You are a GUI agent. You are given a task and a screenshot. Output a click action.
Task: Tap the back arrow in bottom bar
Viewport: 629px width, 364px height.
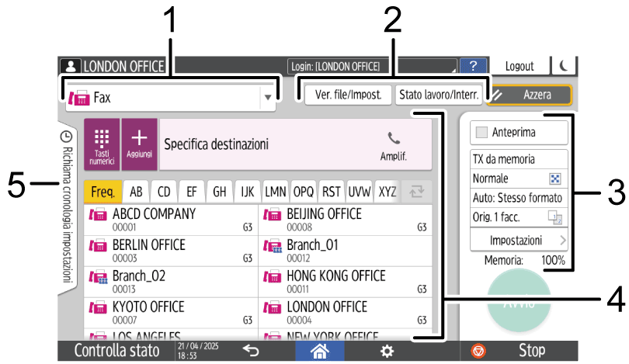[252, 351]
